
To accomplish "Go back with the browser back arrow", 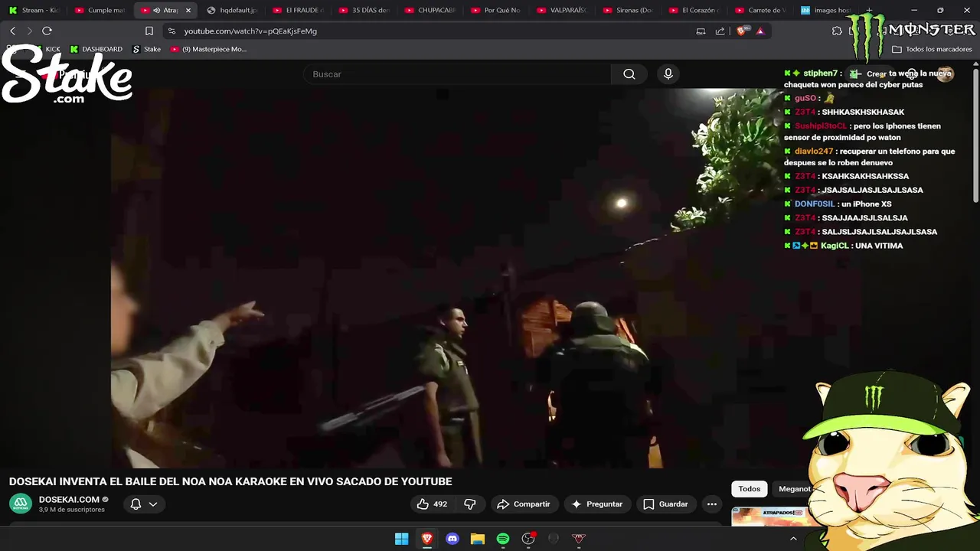I will 12,31.
